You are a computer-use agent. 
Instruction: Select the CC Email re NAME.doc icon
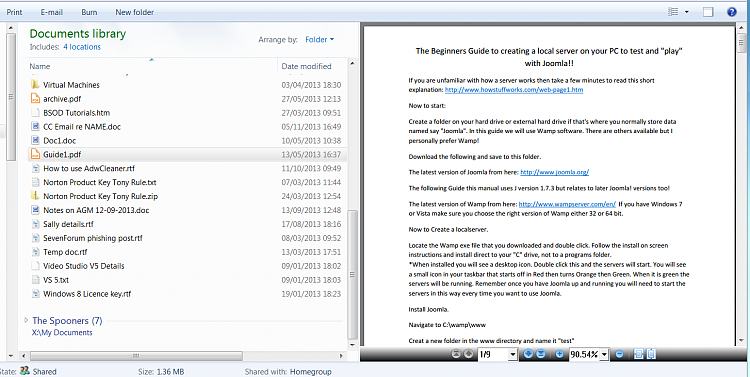click(35, 126)
